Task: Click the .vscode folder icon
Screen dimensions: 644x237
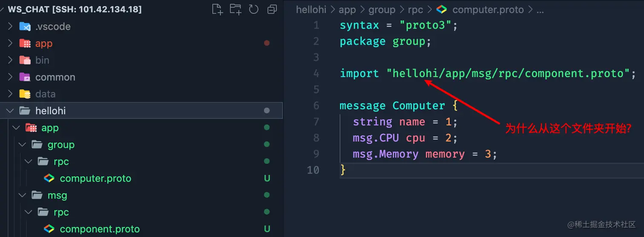Action: (25, 26)
